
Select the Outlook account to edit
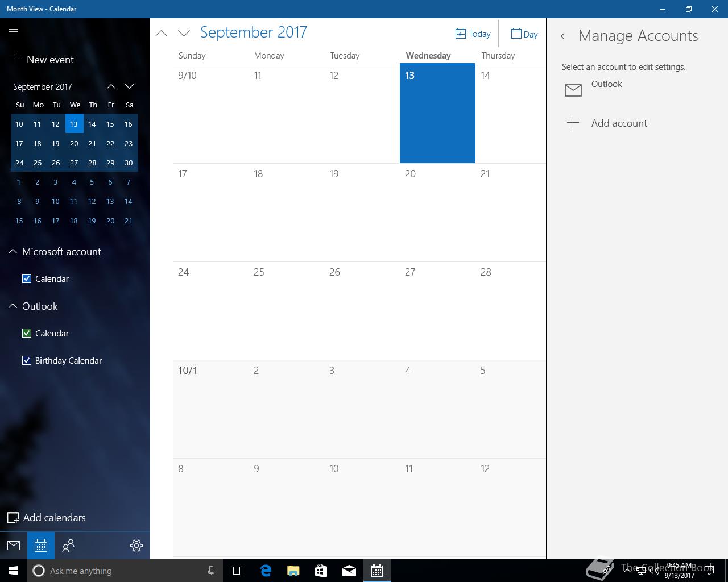(637, 90)
